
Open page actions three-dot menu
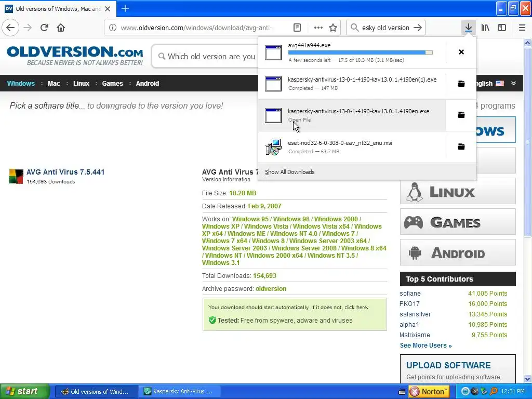click(318, 28)
